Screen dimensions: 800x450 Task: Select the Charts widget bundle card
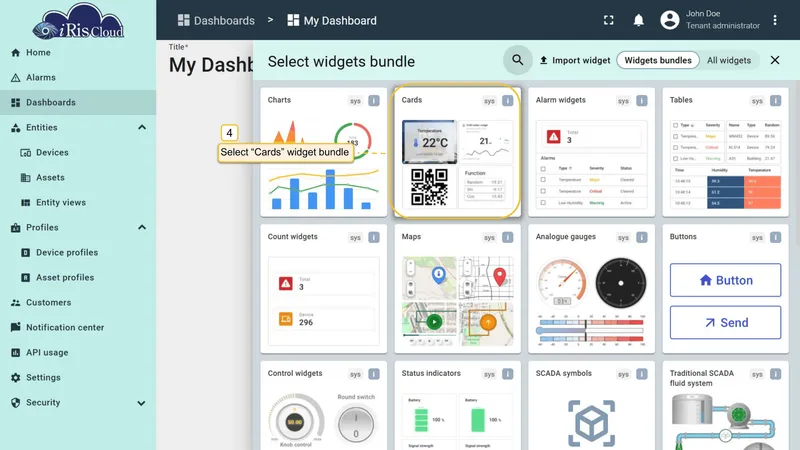[323, 152]
